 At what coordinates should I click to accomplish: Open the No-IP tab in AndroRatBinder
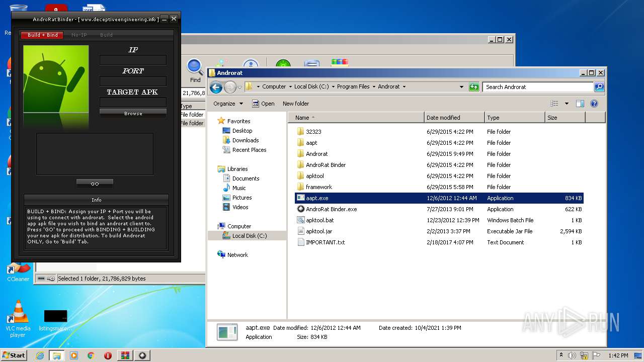79,35
